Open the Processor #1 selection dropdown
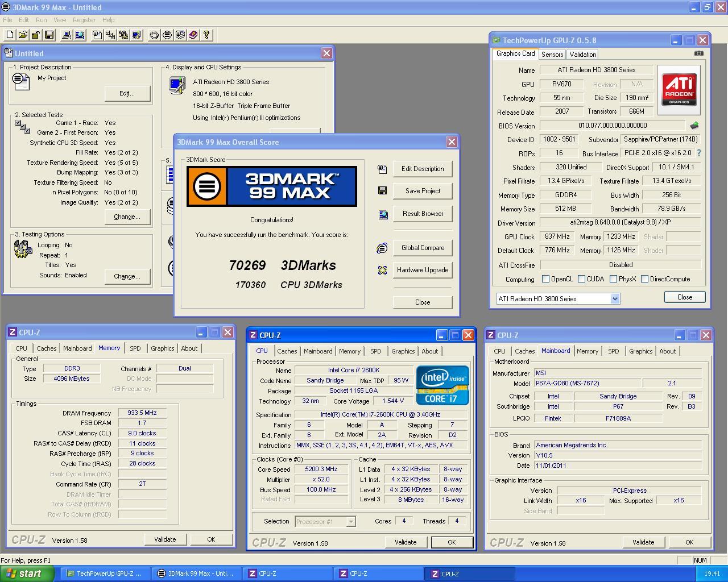Image resolution: width=728 pixels, height=582 pixels. [351, 521]
